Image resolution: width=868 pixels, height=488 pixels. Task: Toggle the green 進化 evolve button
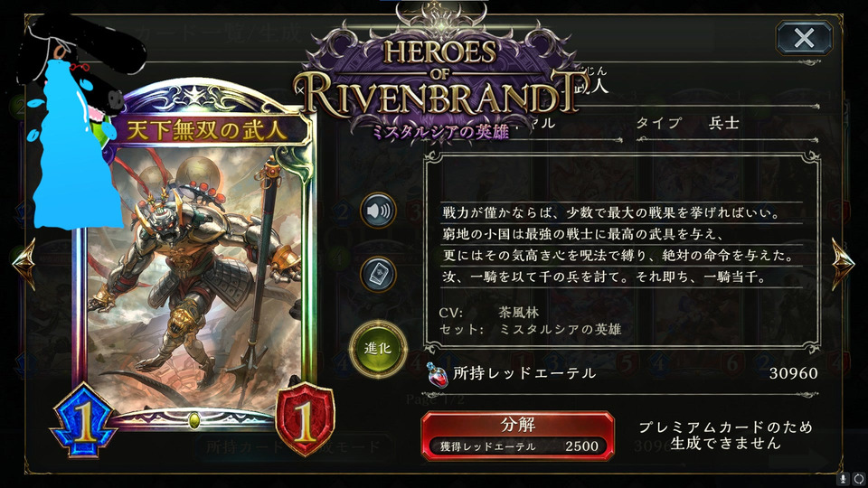[378, 349]
